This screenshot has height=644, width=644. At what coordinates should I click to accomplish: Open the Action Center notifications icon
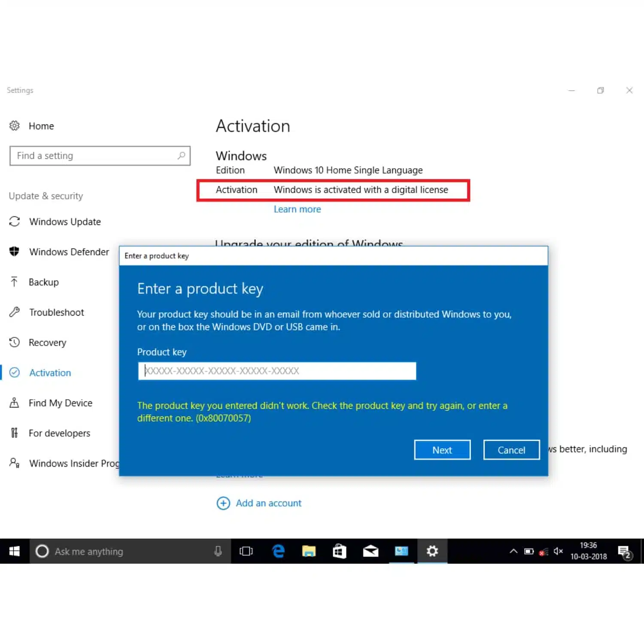click(x=625, y=552)
